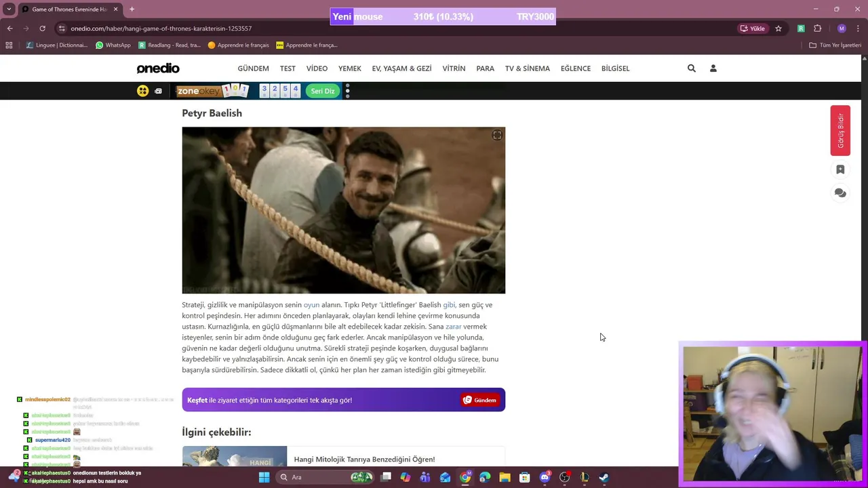Open the green R Readlang extension icon

(801, 28)
